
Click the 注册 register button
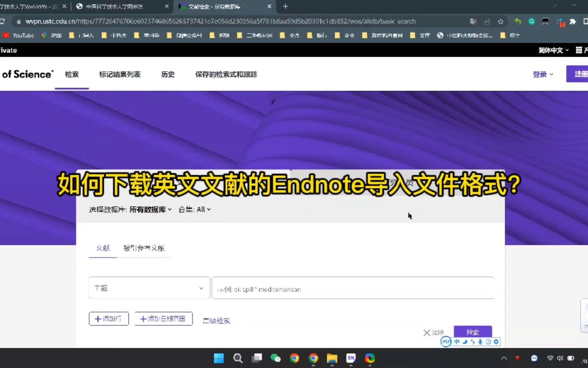coord(577,74)
